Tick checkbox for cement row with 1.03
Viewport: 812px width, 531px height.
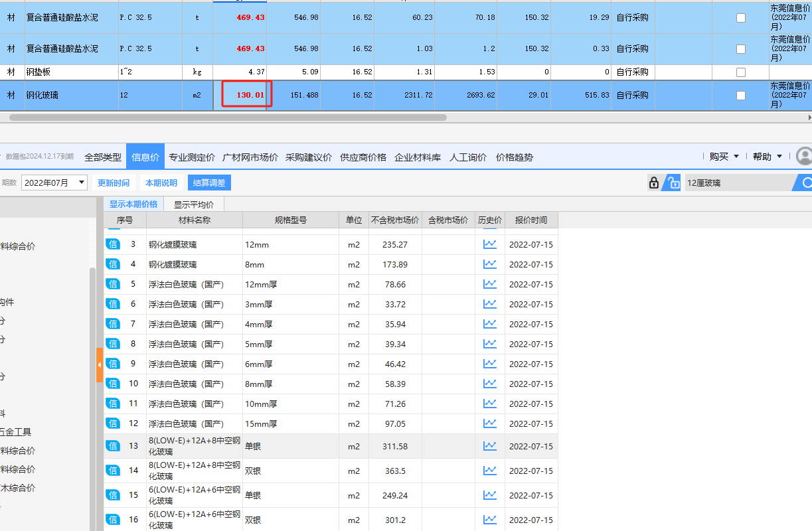[x=741, y=49]
